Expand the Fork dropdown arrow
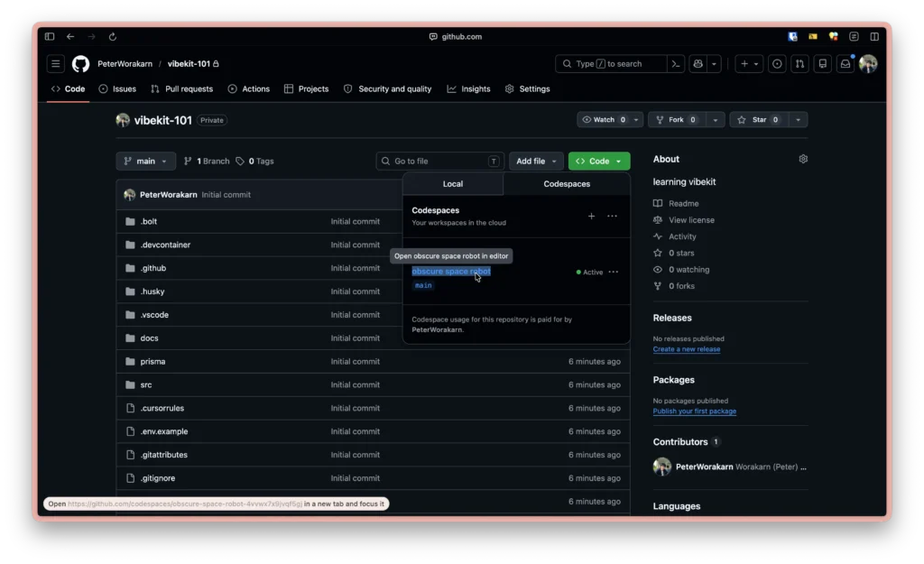Viewport: 924px width, 564px height. pos(715,120)
